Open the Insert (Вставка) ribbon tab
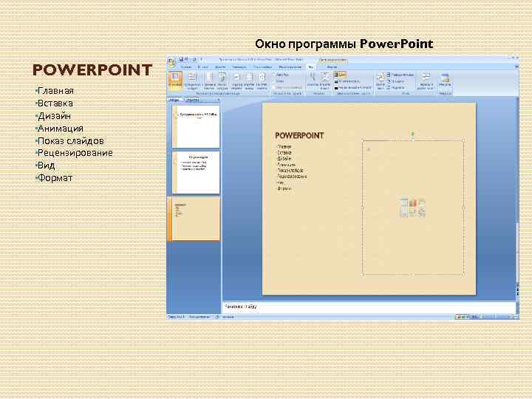Viewport: 532px width, 399px height. (203, 67)
